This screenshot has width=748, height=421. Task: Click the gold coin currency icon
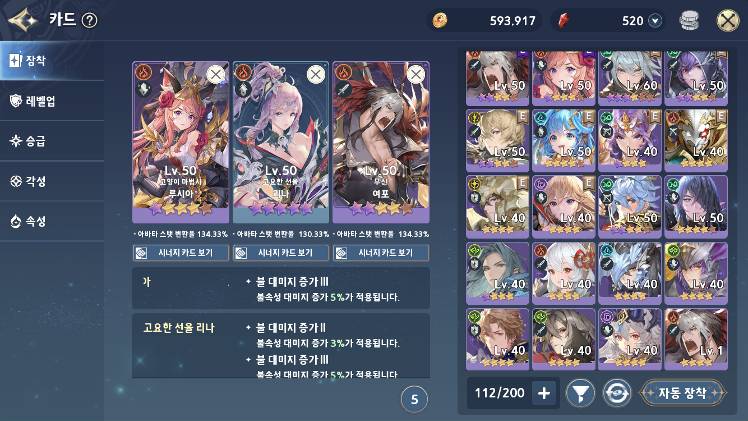pos(440,21)
